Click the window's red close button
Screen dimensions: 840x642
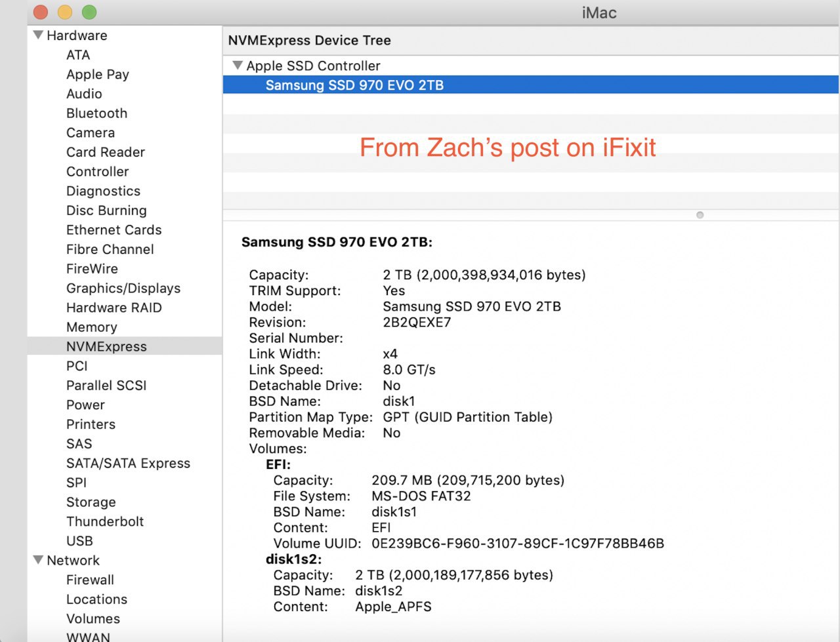tap(40, 12)
